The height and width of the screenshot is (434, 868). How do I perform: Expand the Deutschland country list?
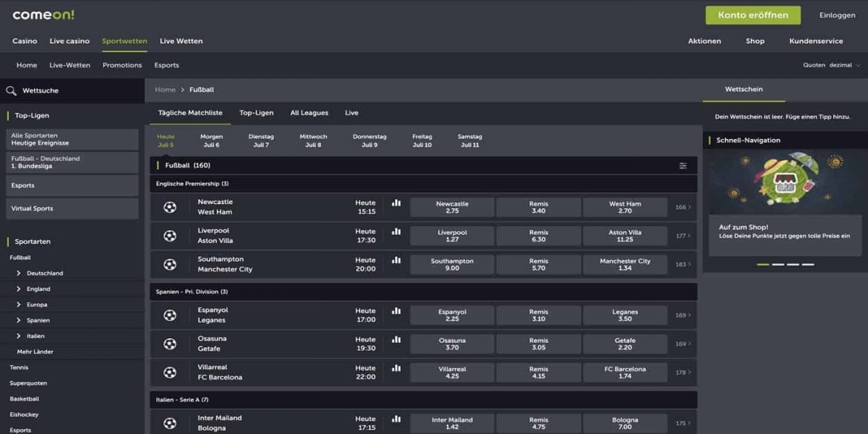[19, 273]
